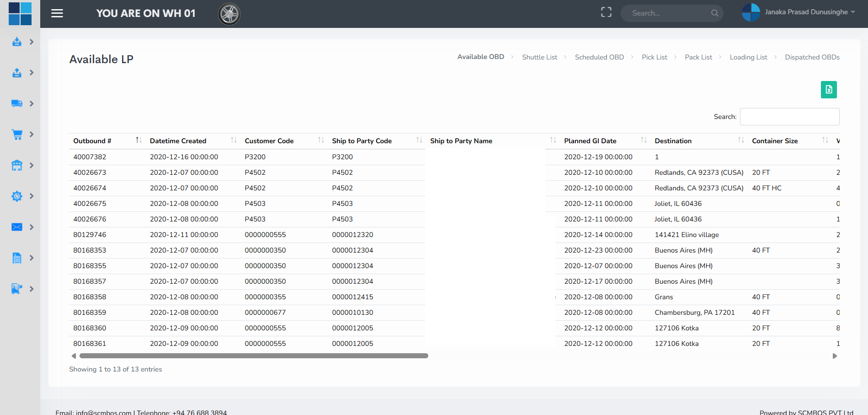
Task: Click the user avatar icon
Action: (751, 12)
